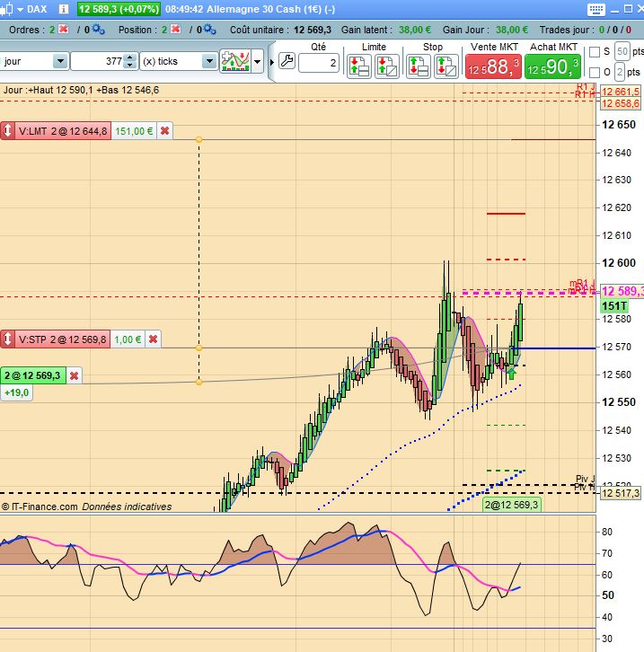Click the limit order line handle dot
Viewport: 644px width, 652px height.
click(198, 140)
